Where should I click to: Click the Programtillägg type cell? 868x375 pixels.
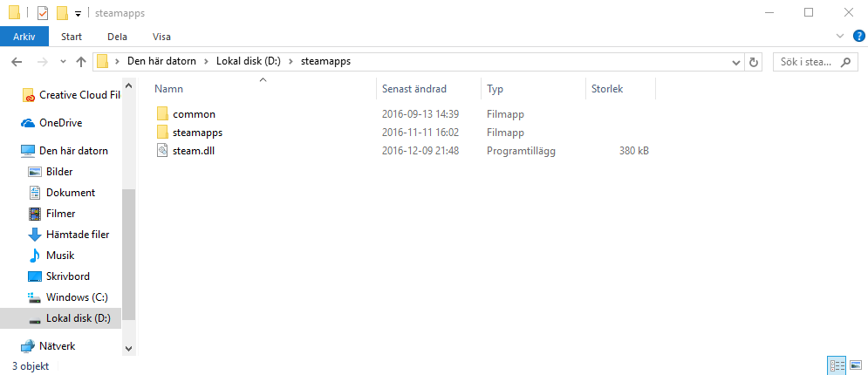[x=521, y=151]
